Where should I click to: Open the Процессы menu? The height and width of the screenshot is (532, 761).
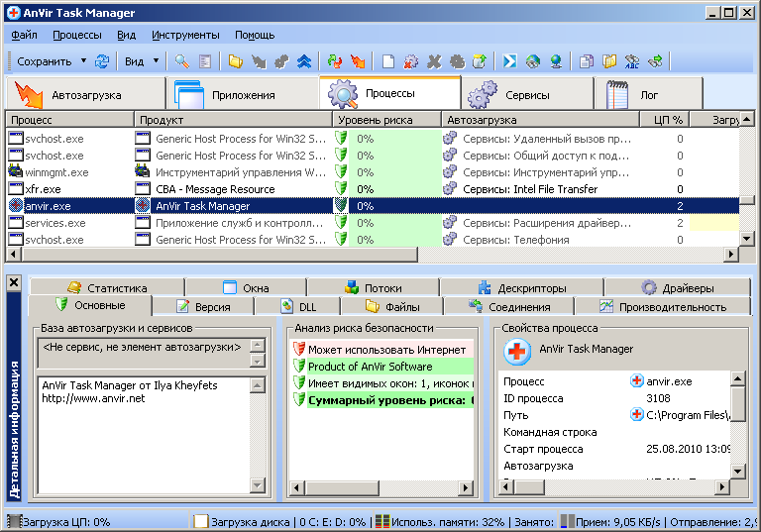77,35
